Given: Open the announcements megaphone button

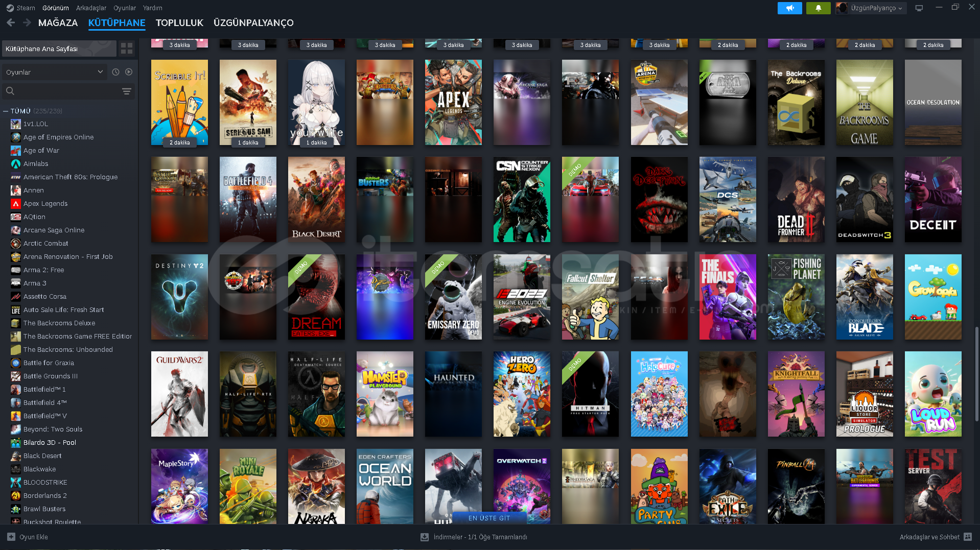Looking at the screenshot, I should pyautogui.click(x=790, y=8).
